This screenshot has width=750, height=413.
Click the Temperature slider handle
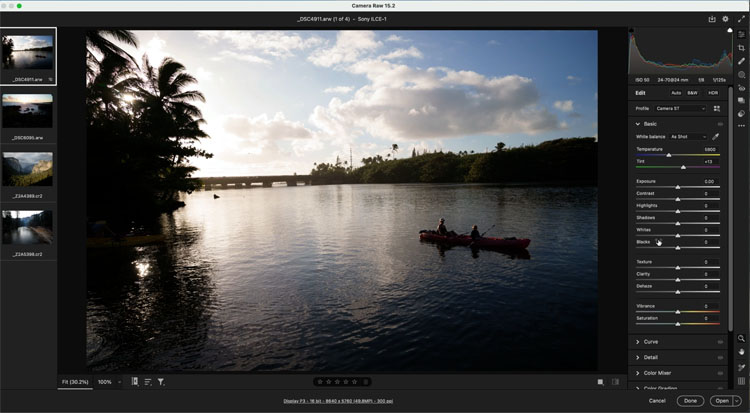[669, 155]
